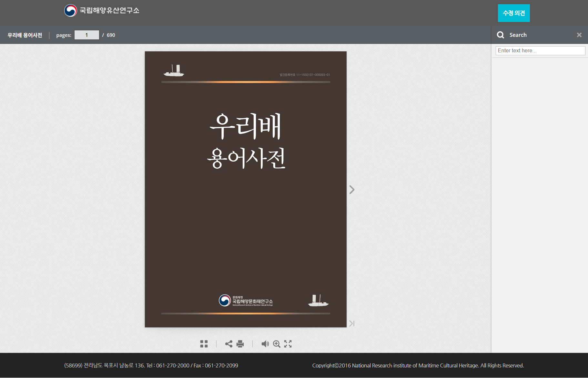The height and width of the screenshot is (378, 588).
Task: Focus the 'Enter text here...' search field
Action: [x=540, y=51]
